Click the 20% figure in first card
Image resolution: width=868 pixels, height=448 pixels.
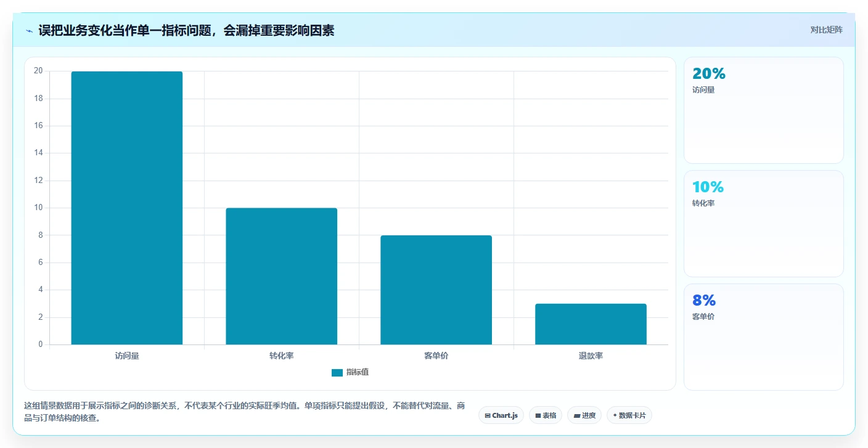[709, 73]
